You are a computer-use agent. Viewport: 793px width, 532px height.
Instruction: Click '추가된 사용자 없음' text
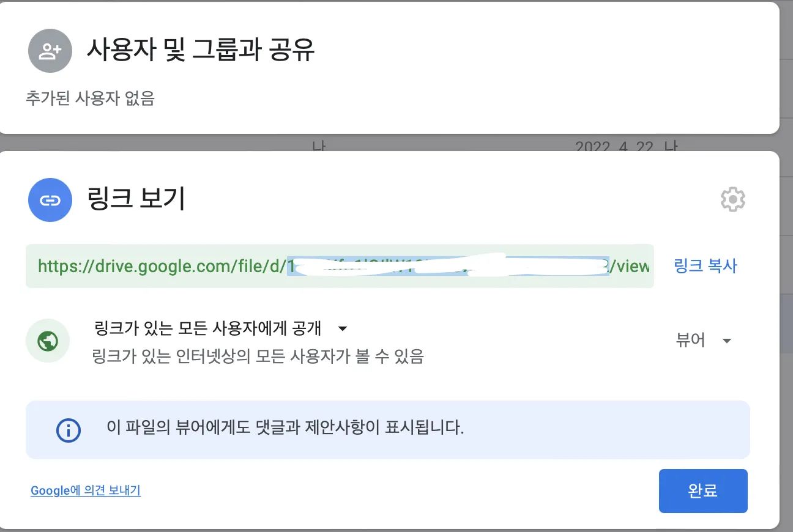[x=90, y=98]
